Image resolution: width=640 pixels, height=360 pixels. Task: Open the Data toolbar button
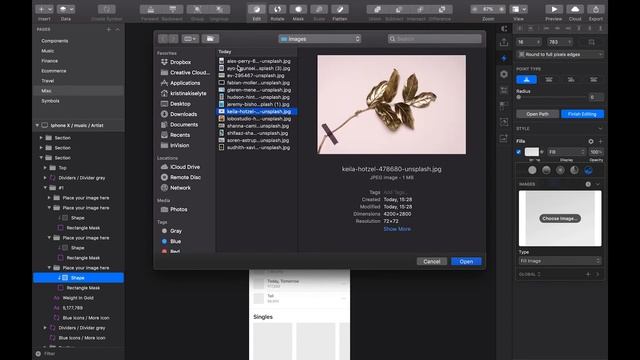[65, 9]
